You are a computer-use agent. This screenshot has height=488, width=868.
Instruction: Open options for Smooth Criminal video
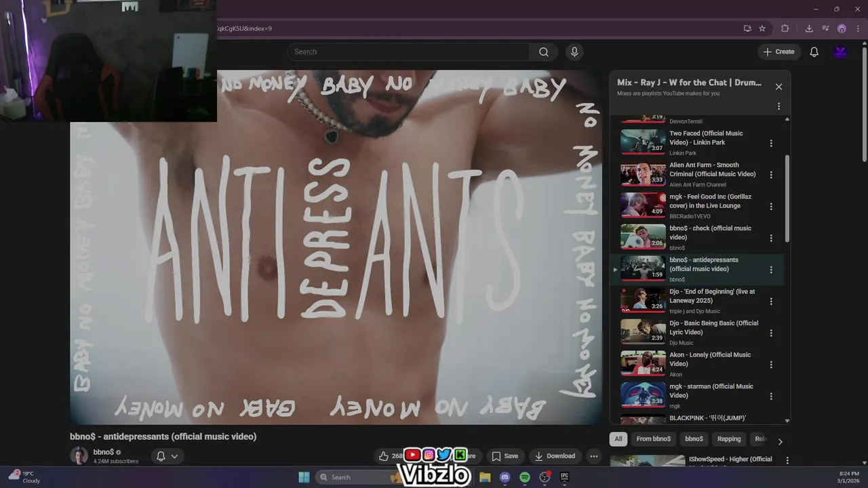click(x=771, y=175)
